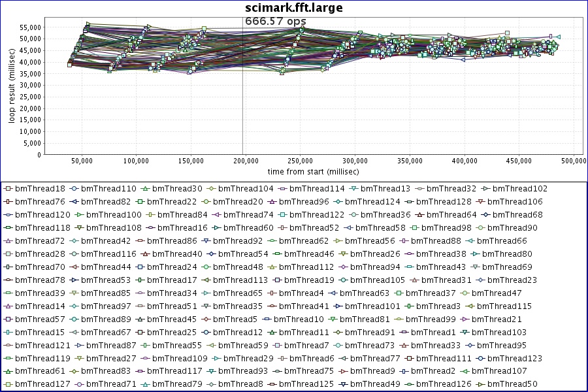The image size is (588, 392).
Task: Click the scimark.fft.large chart title
Action: point(293,8)
